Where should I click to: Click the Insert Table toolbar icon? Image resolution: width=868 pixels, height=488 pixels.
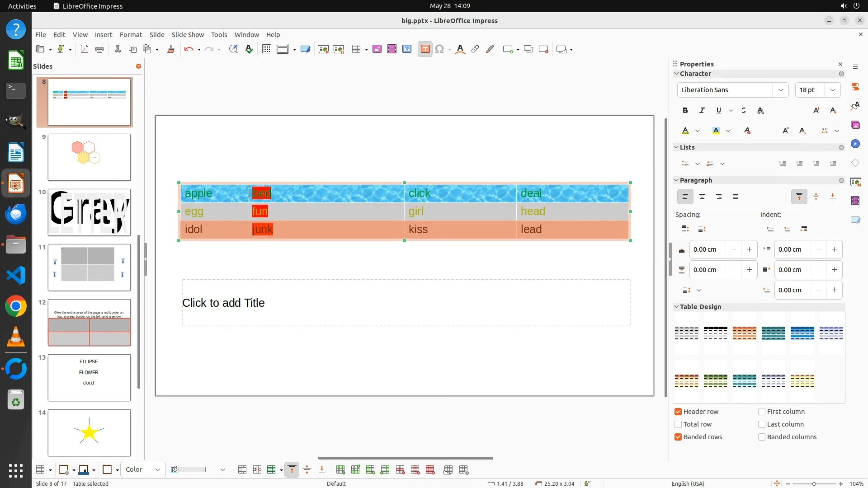tap(356, 49)
